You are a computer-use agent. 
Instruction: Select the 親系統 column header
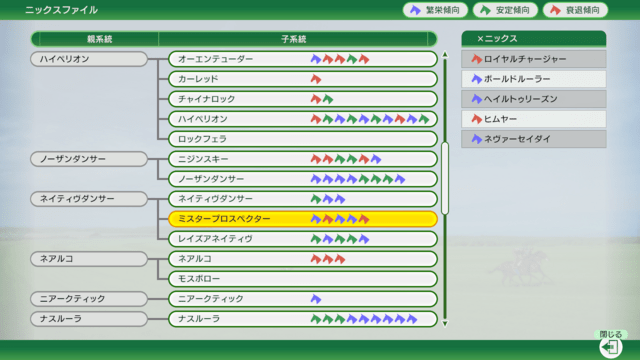pyautogui.click(x=99, y=39)
